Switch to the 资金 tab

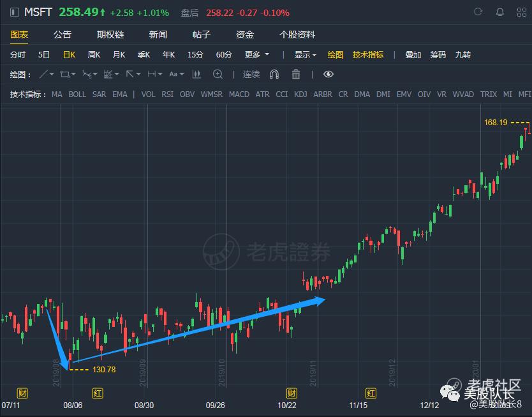[x=244, y=34]
